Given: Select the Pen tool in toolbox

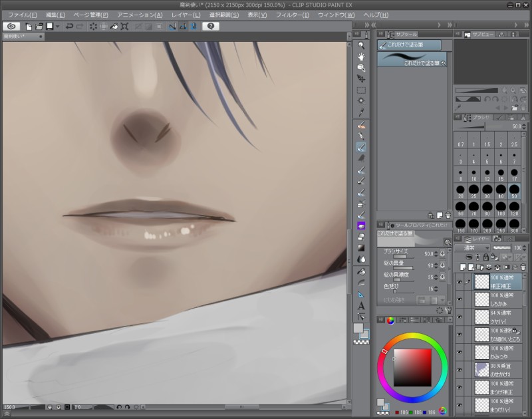Looking at the screenshot, I should point(361,136).
